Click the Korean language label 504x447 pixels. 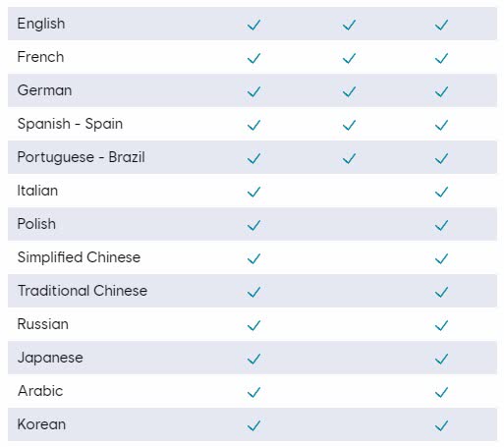(41, 424)
